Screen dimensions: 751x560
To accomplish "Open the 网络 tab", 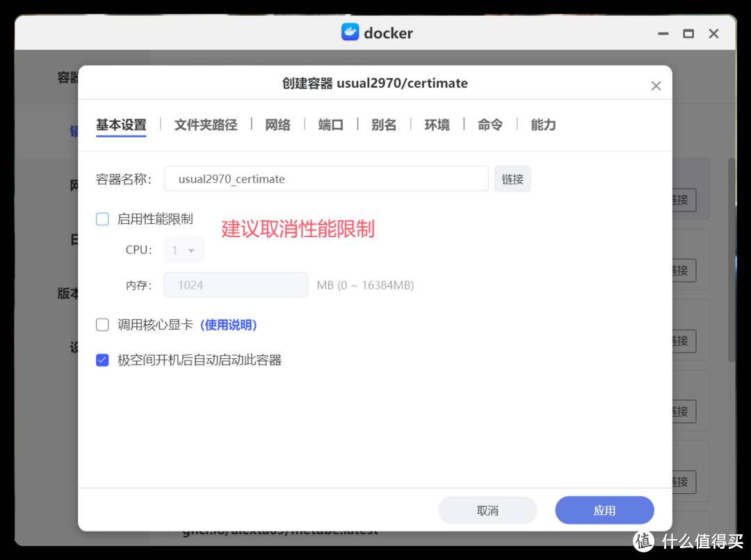I will click(x=277, y=125).
